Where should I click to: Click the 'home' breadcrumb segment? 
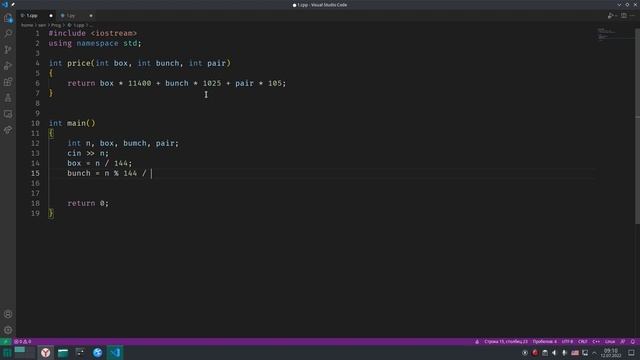27,25
